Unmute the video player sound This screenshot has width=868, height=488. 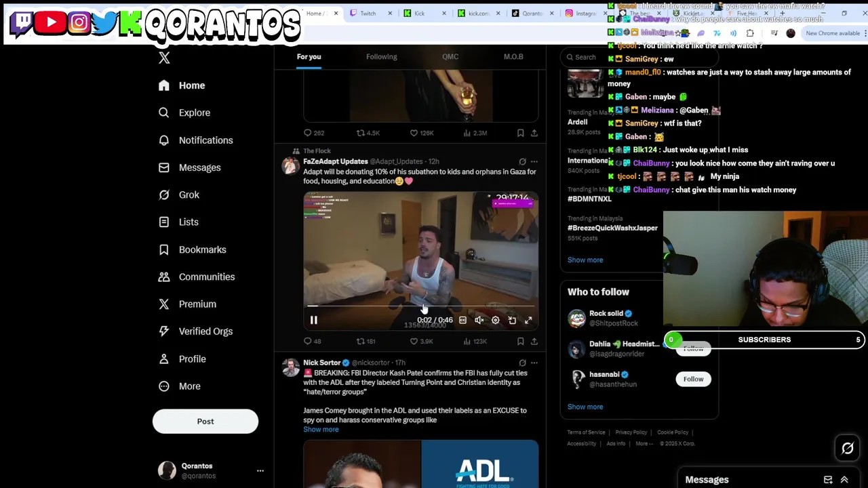(479, 320)
